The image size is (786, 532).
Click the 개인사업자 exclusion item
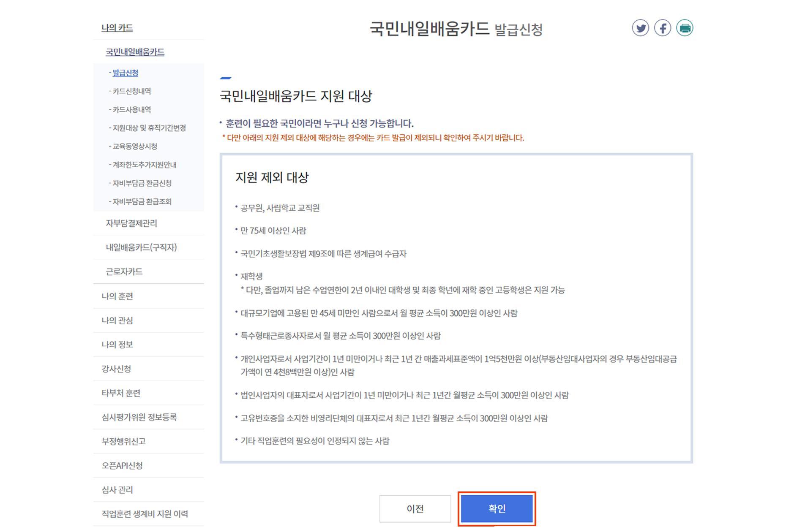point(458,366)
